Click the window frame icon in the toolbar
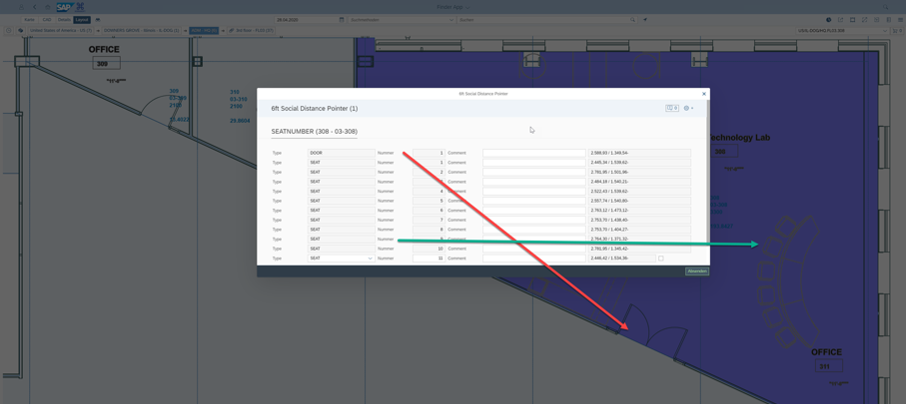The image size is (906, 404). [853, 20]
